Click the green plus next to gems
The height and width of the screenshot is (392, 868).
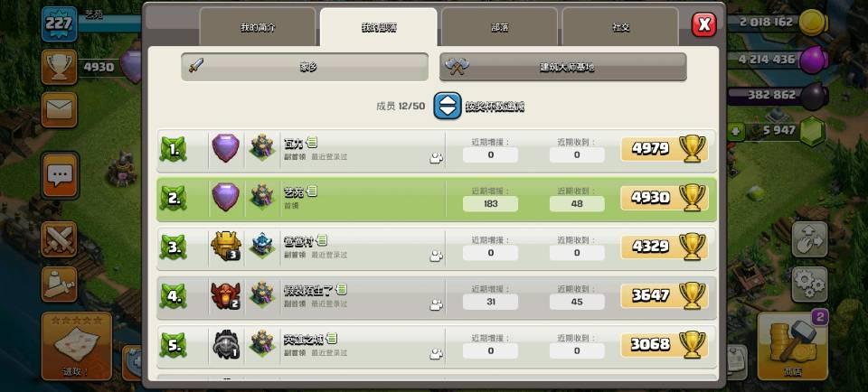(735, 132)
